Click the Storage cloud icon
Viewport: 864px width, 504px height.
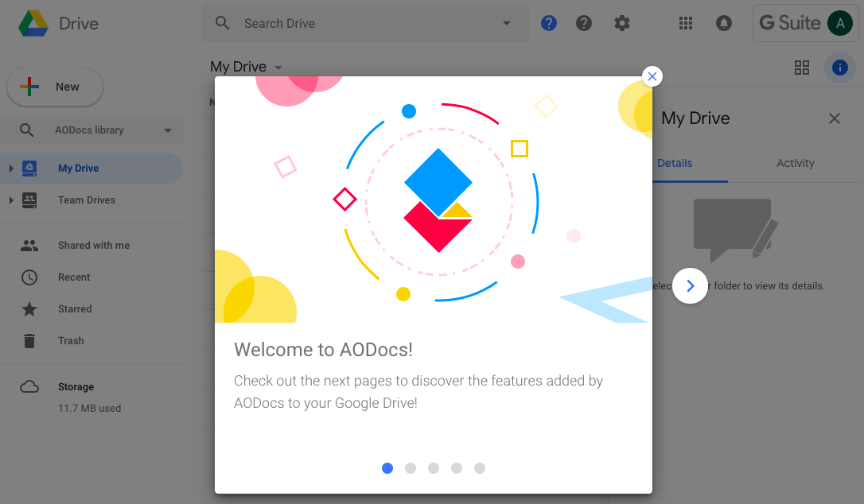pyautogui.click(x=29, y=386)
